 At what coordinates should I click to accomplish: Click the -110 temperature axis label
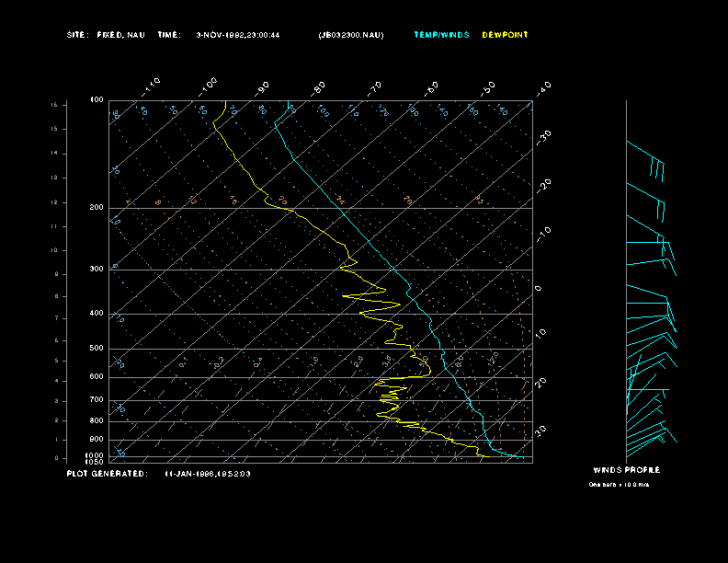(x=153, y=85)
